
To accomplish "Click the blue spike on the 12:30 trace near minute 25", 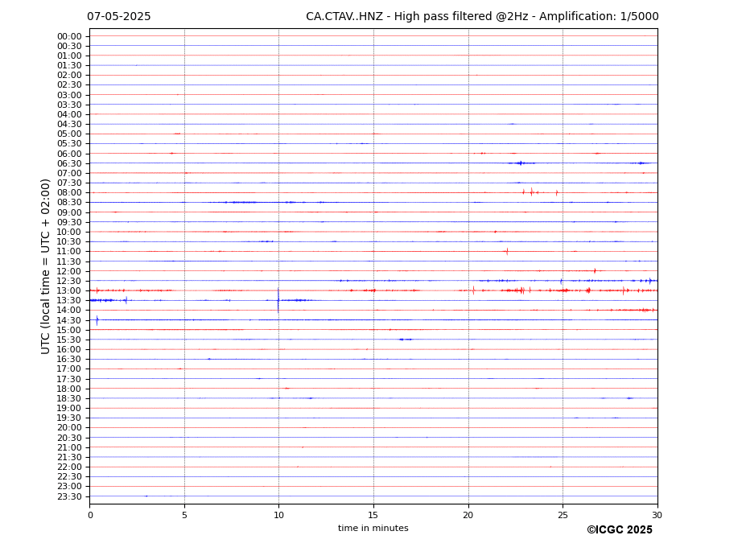I will tap(562, 281).
